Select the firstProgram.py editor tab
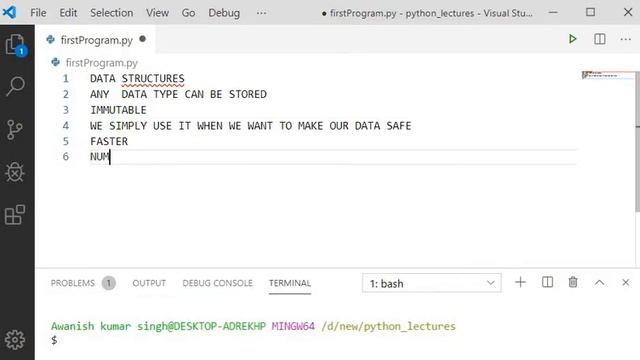 pos(96,40)
